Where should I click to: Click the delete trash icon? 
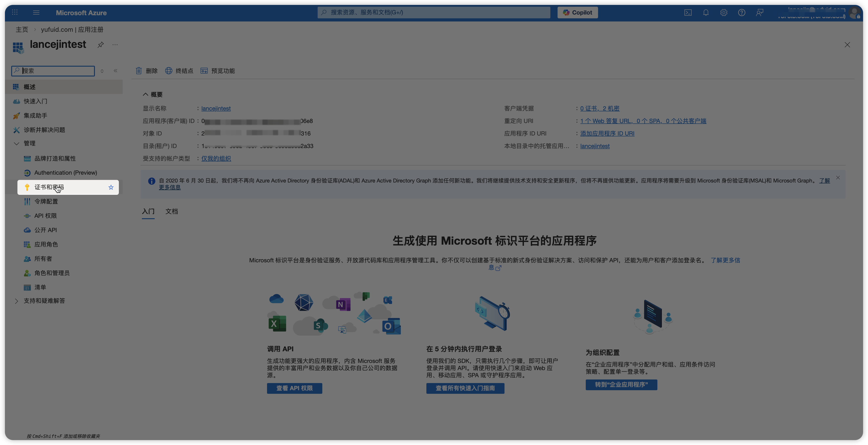pos(139,71)
